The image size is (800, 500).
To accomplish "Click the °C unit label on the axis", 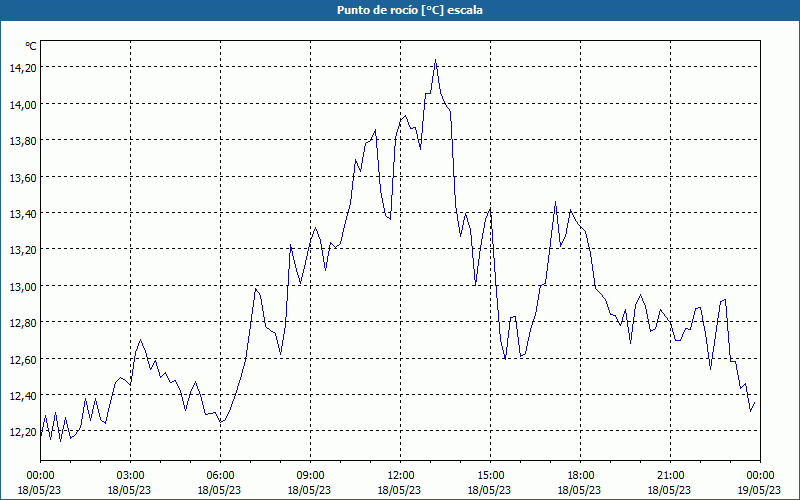I will coord(31,46).
